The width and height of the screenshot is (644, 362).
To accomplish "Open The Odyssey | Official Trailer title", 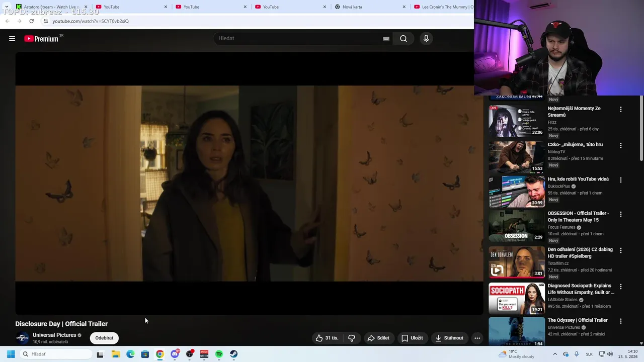I will click(578, 320).
